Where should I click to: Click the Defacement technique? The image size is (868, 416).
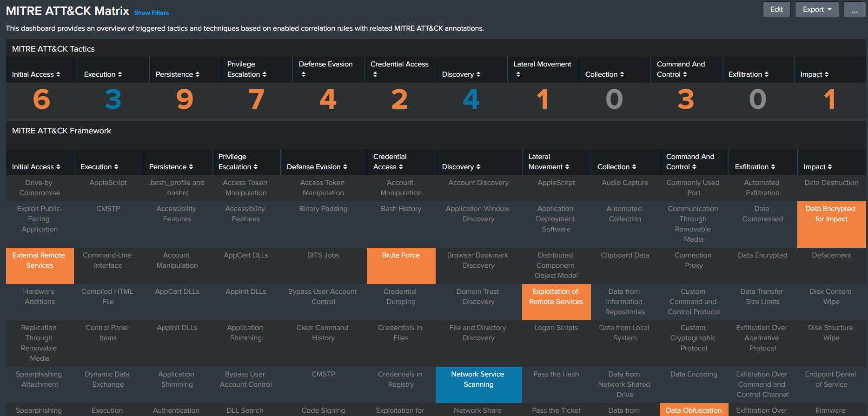(x=831, y=255)
